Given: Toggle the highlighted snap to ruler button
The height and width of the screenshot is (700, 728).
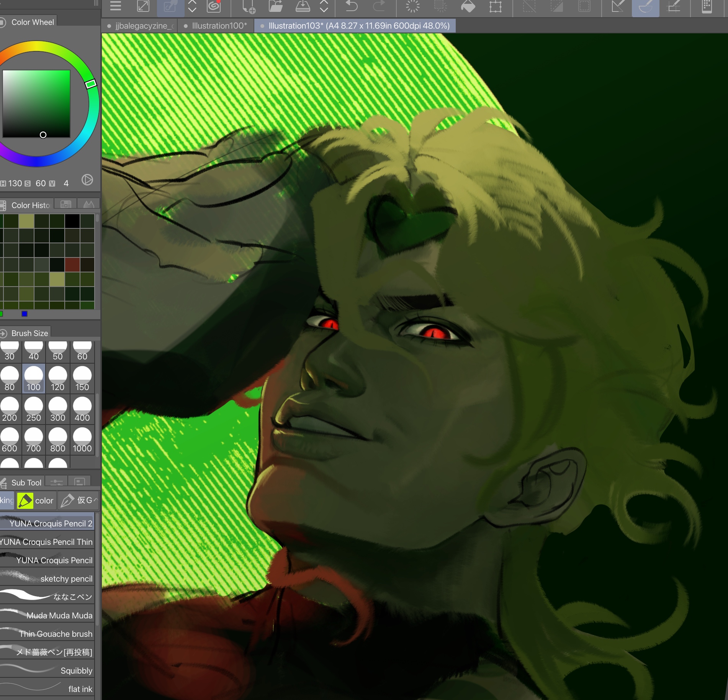Looking at the screenshot, I should (x=645, y=7).
